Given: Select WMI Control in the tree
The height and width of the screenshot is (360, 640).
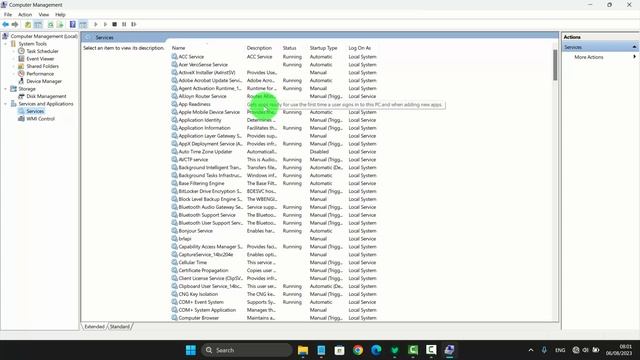Looking at the screenshot, I should (40, 119).
